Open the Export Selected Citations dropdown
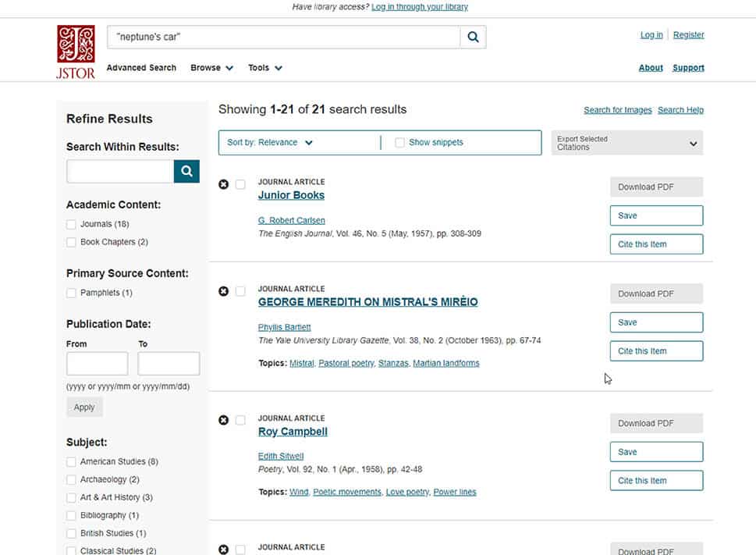Screen dimensions: 756x555 (x=627, y=143)
